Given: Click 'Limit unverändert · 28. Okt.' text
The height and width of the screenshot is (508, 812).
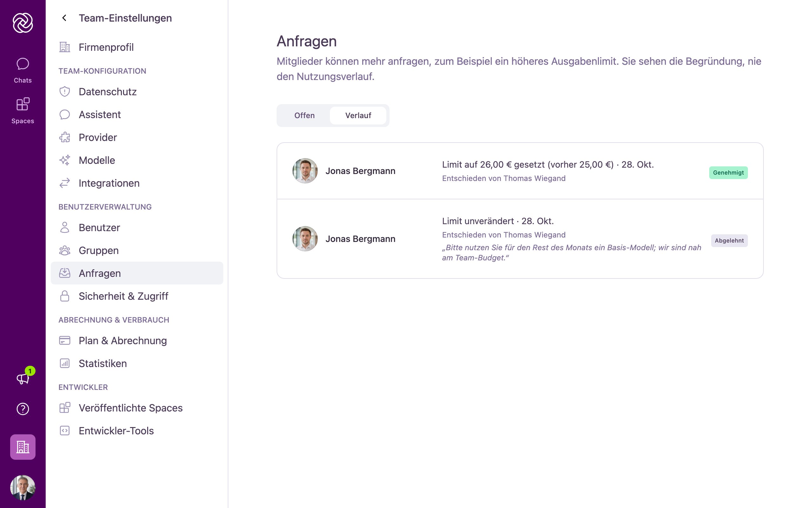Looking at the screenshot, I should pyautogui.click(x=498, y=221).
